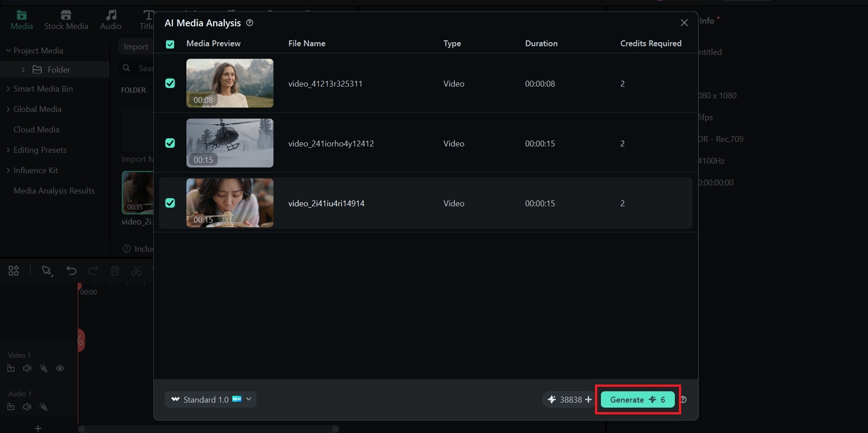The width and height of the screenshot is (868, 433).
Task: Lock the Video 1 track
Action: click(x=11, y=368)
